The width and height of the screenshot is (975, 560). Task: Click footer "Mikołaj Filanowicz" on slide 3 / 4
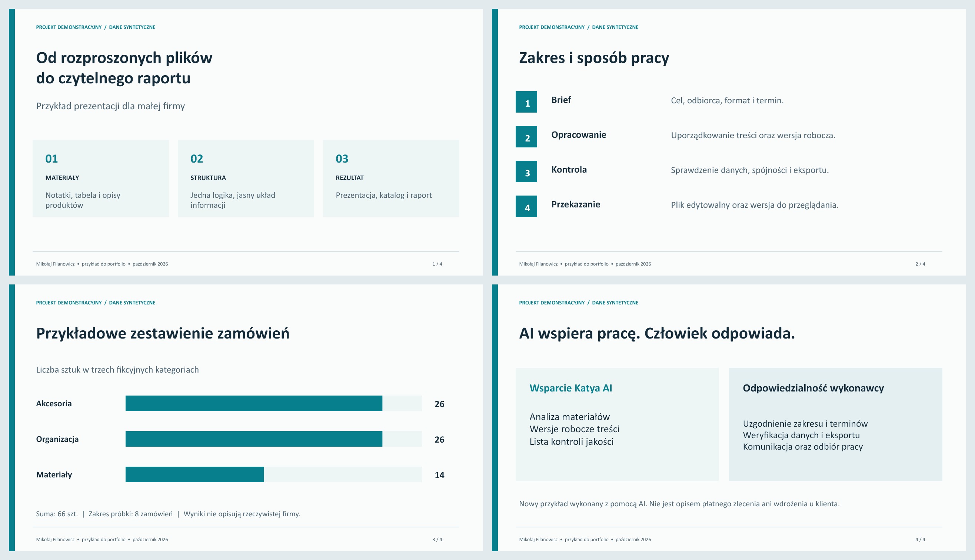(56, 539)
